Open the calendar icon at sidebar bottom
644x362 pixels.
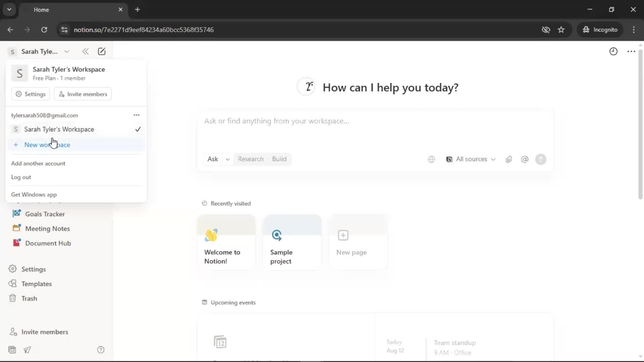pyautogui.click(x=12, y=350)
